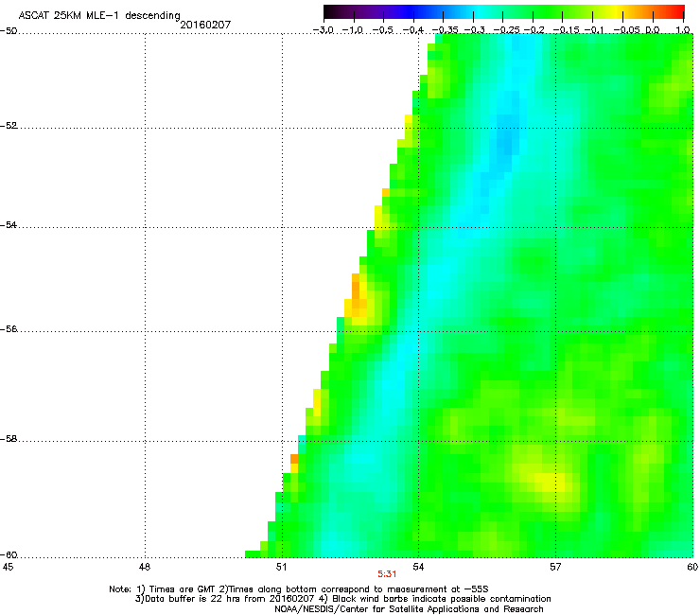Click longitude label 51
The width and height of the screenshot is (700, 615).
click(x=281, y=567)
